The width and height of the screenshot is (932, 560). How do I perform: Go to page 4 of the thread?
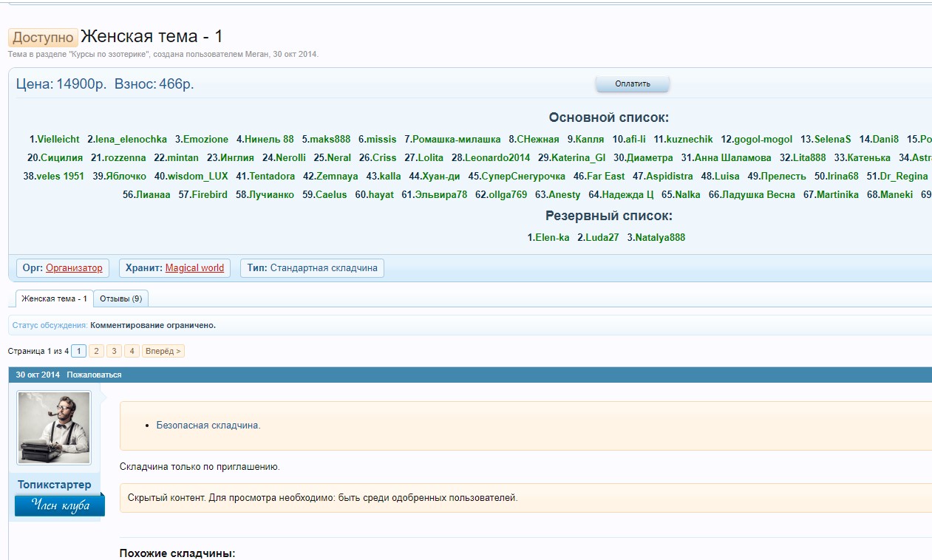pos(132,351)
